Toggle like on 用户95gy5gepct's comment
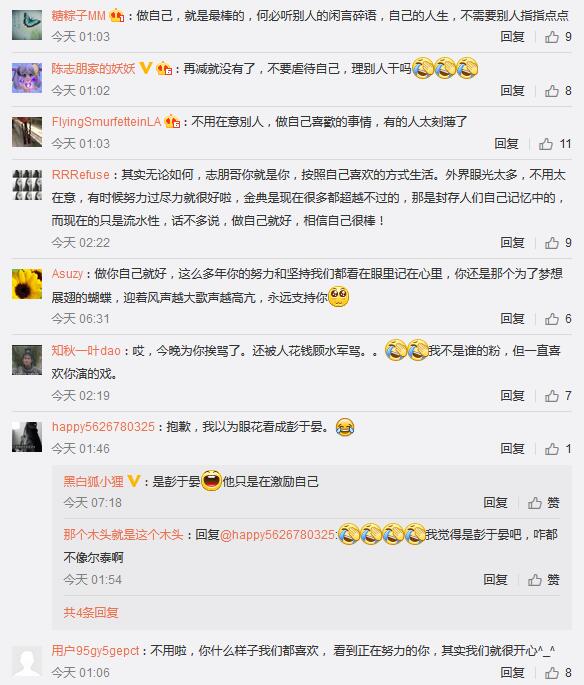Viewport: 584px width, 685px height. point(558,673)
